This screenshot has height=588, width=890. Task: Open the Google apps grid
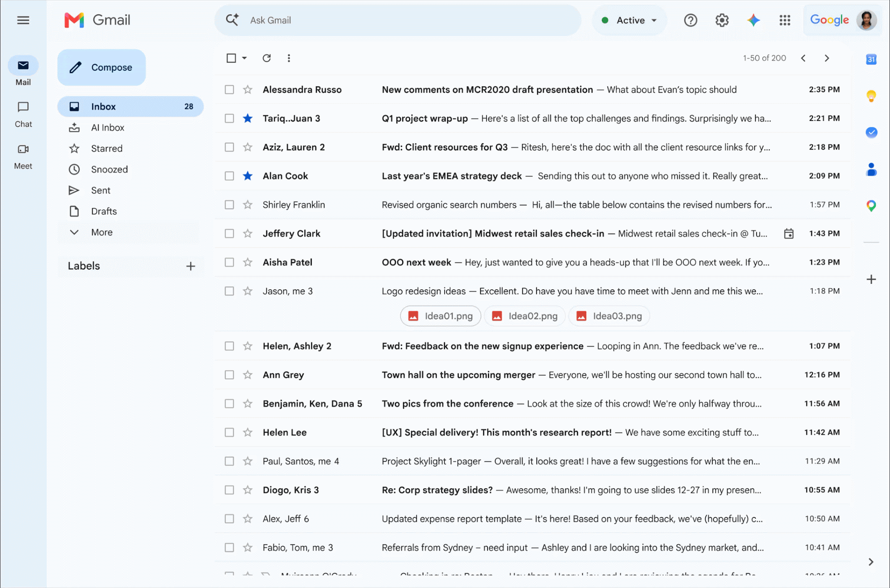785,20
